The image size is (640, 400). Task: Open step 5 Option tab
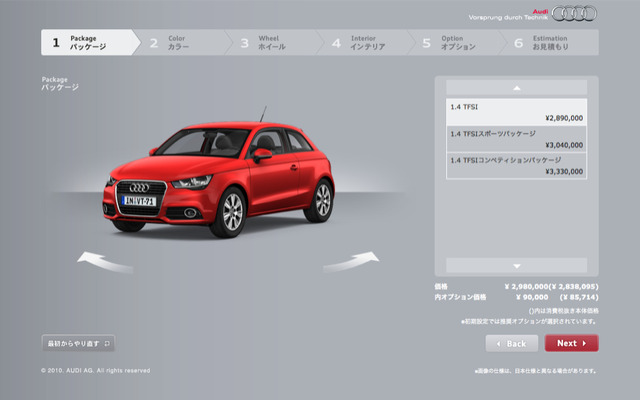(457, 42)
